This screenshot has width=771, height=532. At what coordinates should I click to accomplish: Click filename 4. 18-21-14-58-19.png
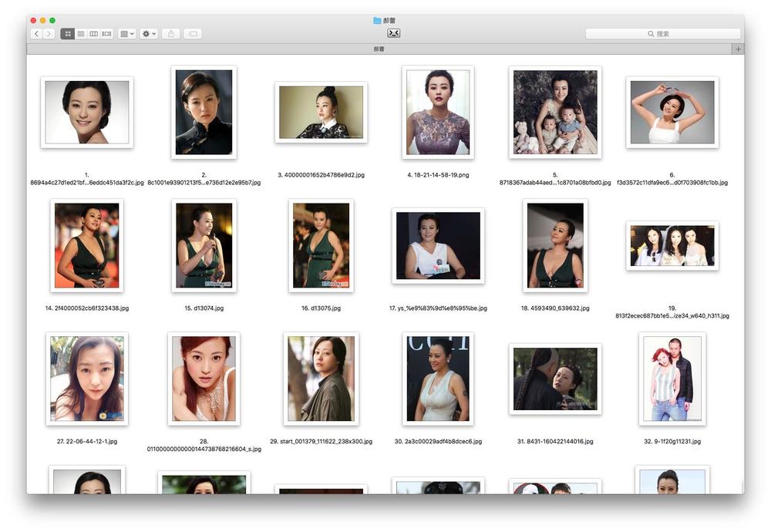click(438, 175)
